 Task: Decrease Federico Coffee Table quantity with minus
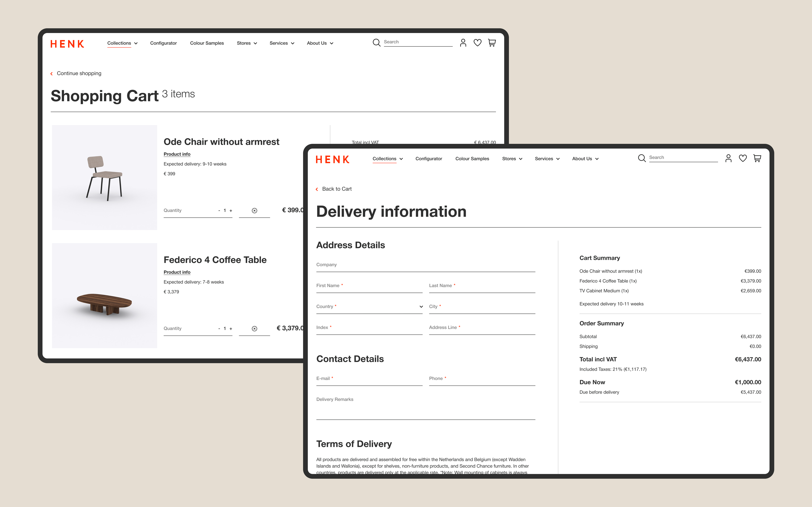tap(219, 329)
